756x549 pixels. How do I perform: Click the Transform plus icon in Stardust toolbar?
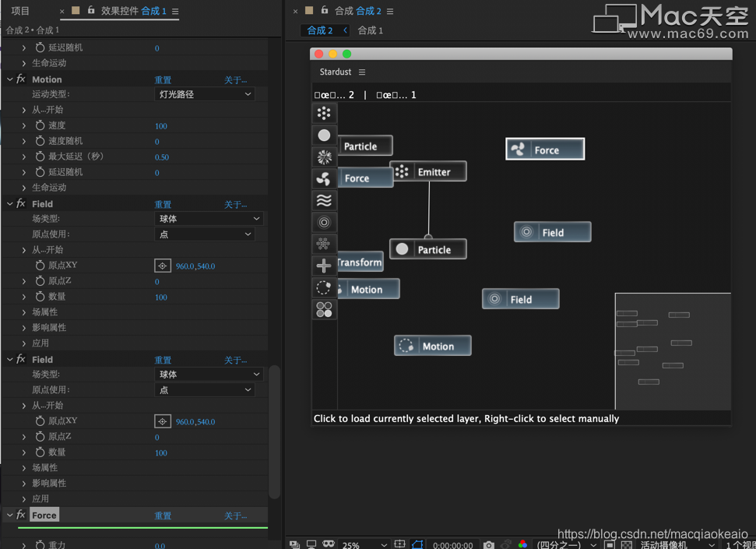point(324,266)
